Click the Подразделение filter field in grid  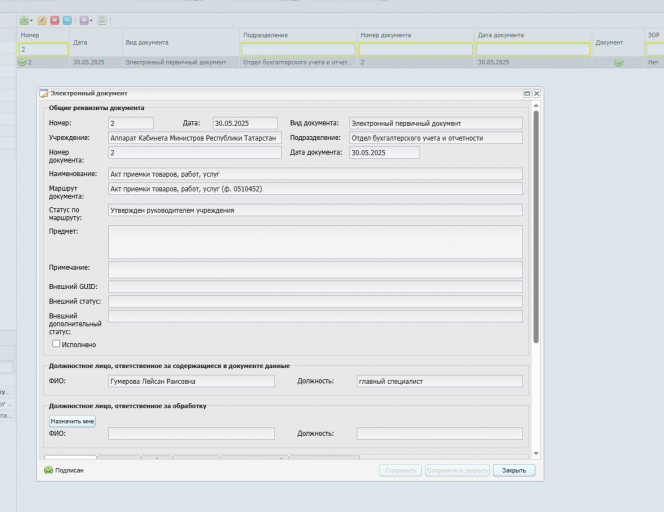(298, 50)
